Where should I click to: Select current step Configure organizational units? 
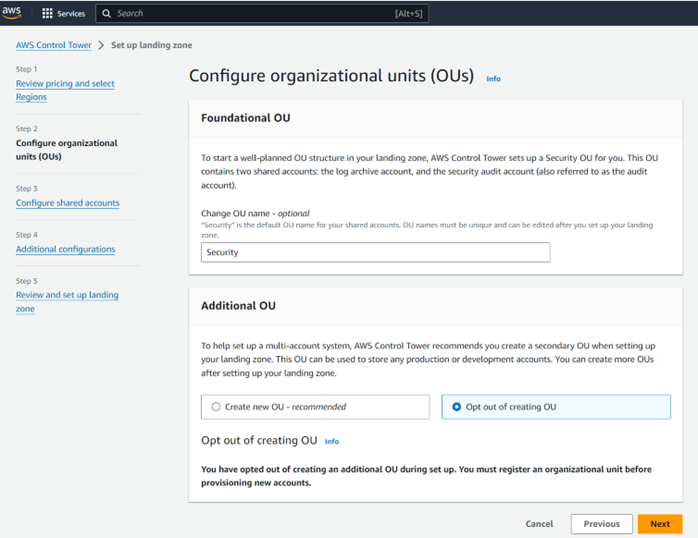pyautogui.click(x=67, y=150)
